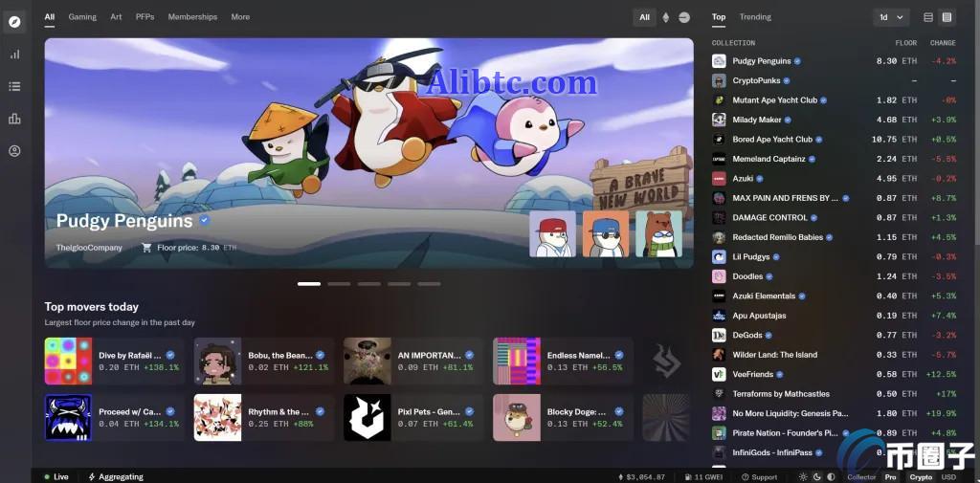The width and height of the screenshot is (980, 483).
Task: Open the Support link in status bar
Action: tap(760, 476)
